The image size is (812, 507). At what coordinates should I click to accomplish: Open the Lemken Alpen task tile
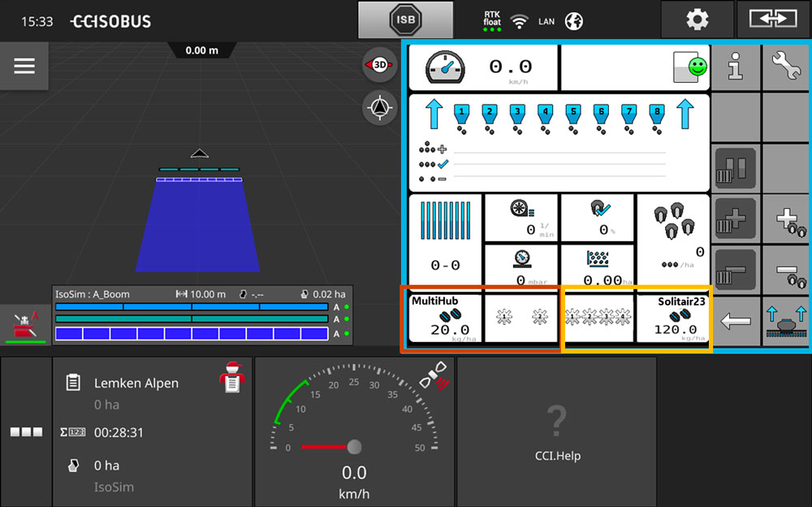152,432
